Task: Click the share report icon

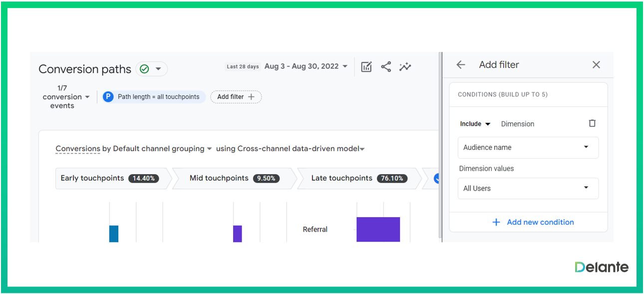Action: pyautogui.click(x=386, y=67)
